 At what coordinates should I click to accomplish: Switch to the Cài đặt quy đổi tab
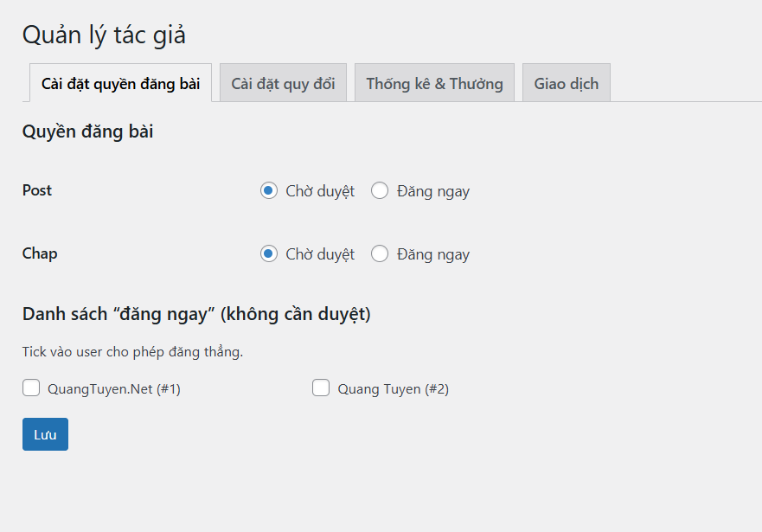point(283,84)
